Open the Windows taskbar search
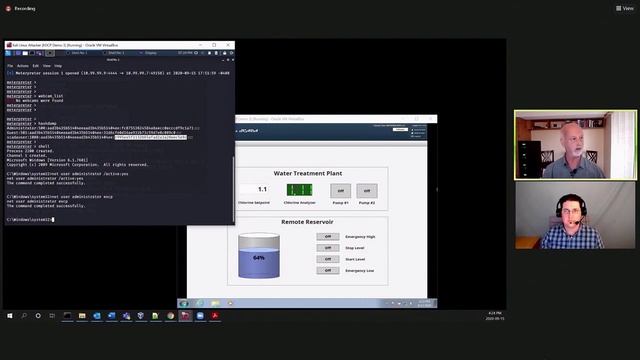 (24, 316)
